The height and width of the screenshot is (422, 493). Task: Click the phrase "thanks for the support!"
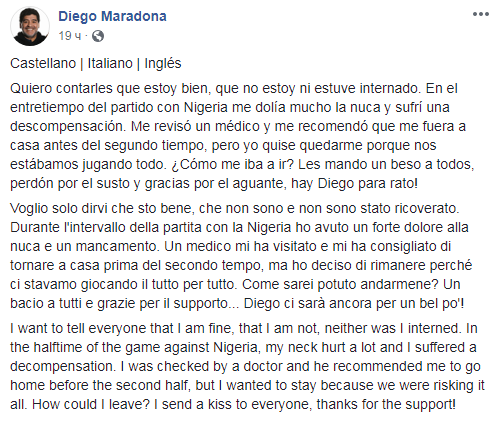[386, 404]
